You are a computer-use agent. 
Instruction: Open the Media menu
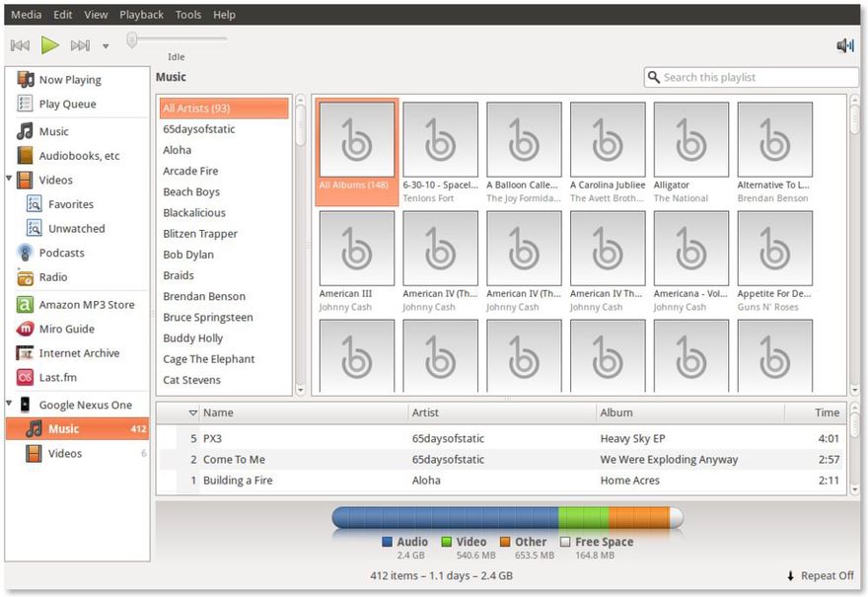26,15
